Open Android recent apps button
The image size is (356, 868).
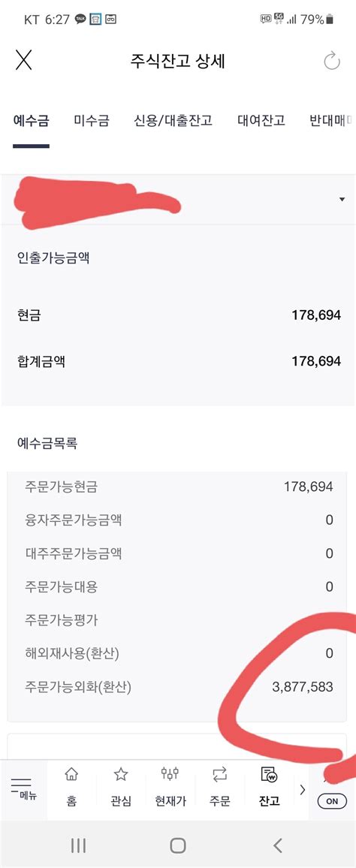[x=78, y=845]
